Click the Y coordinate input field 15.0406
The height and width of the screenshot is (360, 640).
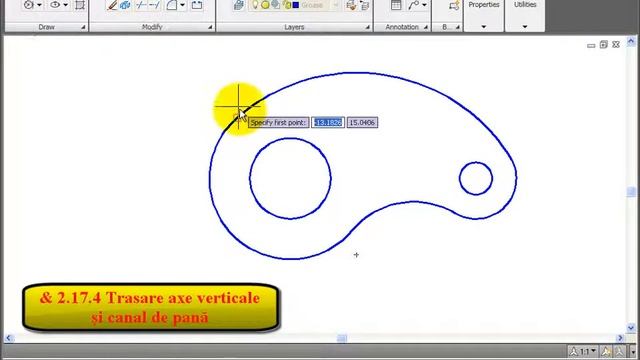362,122
